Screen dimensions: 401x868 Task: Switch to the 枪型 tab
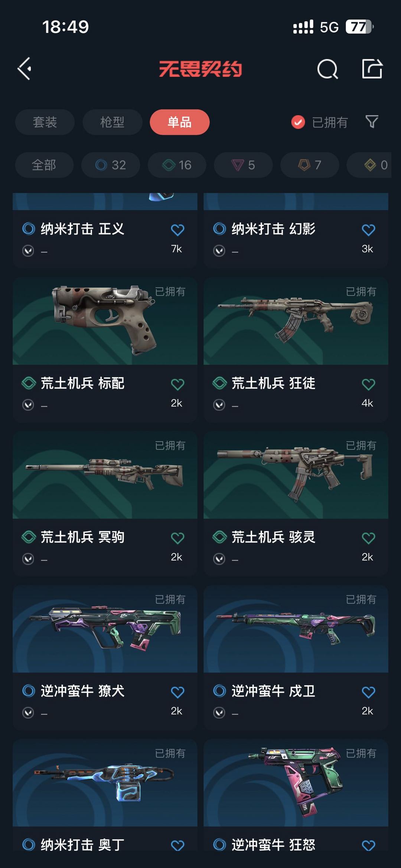pyautogui.click(x=112, y=122)
